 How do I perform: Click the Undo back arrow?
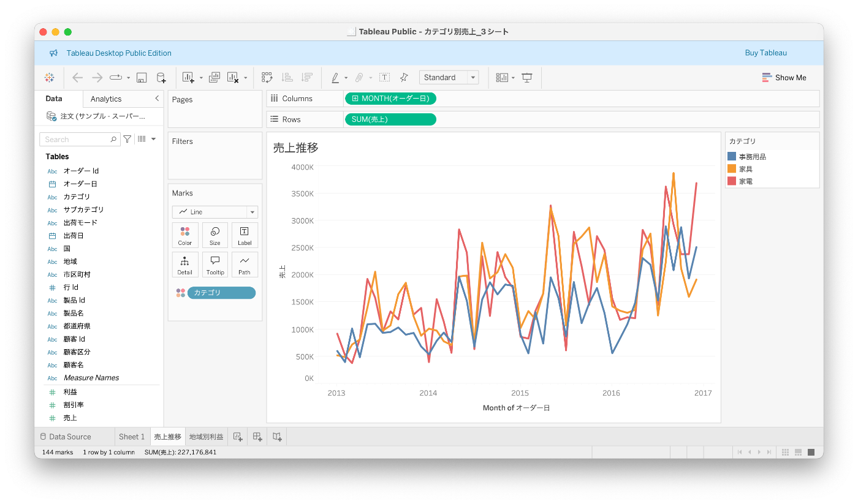pos(77,78)
